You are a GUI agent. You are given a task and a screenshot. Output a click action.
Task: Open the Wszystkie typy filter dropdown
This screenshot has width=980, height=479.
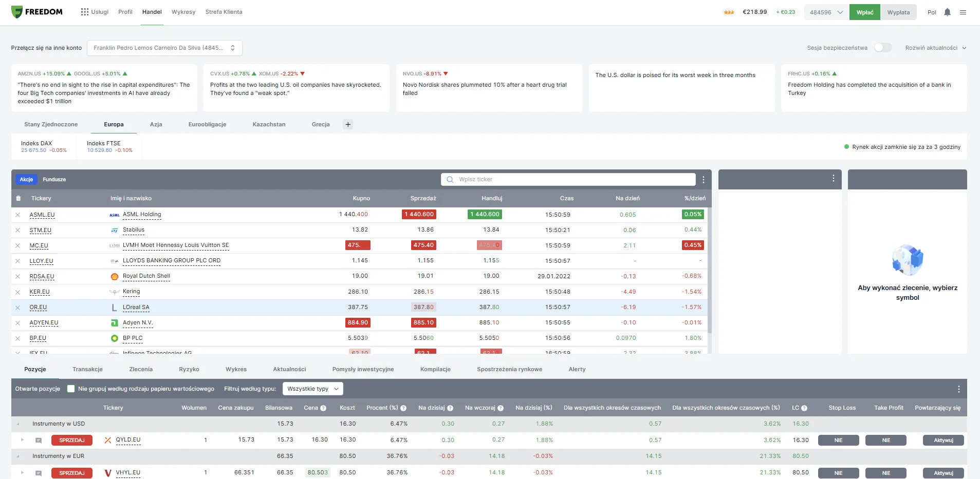click(313, 389)
